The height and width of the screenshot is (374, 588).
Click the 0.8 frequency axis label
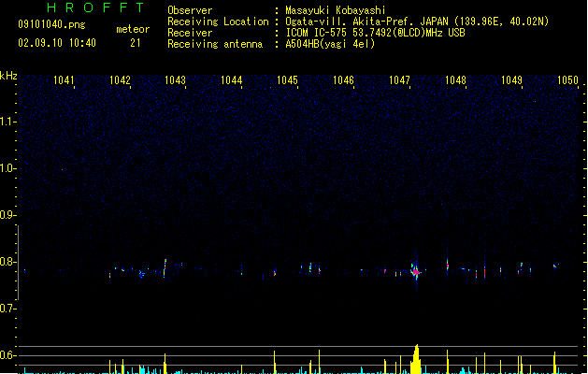coord(7,262)
